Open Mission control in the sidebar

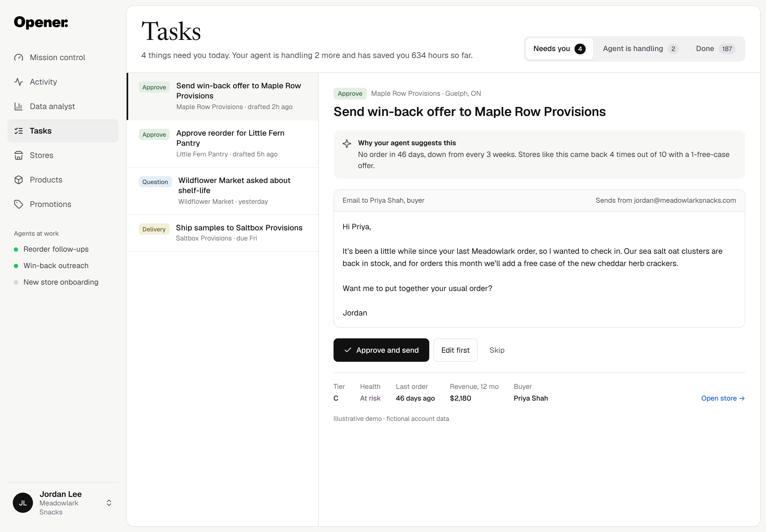(63, 58)
